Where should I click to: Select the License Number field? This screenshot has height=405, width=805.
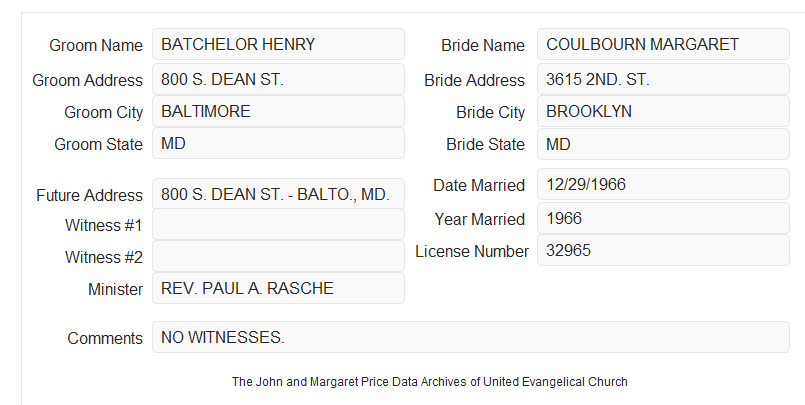663,250
